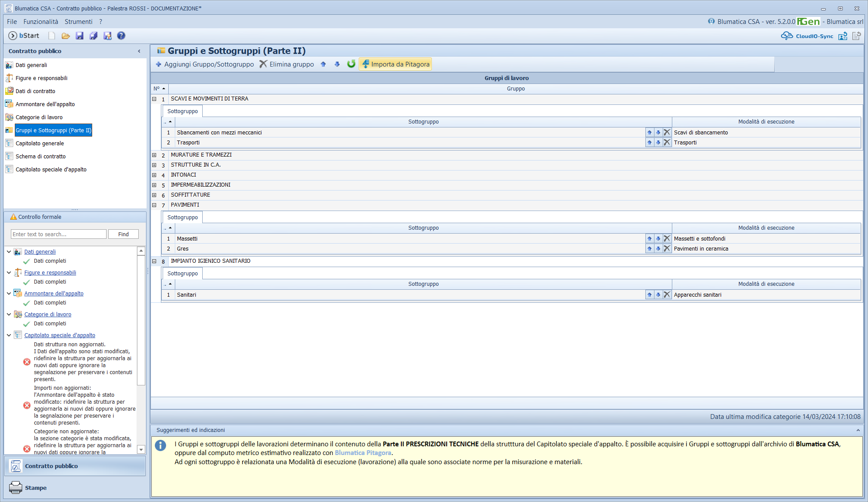Screen dimensions: 868x502
Task: Click the export icon at far right of toolbar
Action: (x=857, y=36)
